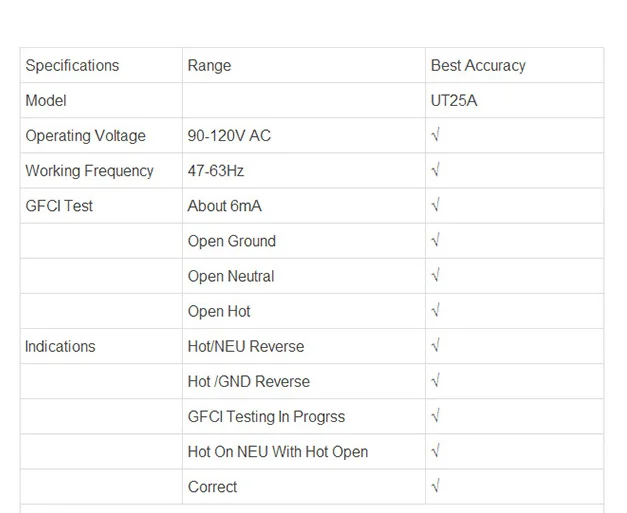Click the checkmark in the "Correct" row
This screenshot has height=513, width=627.
coord(436,487)
